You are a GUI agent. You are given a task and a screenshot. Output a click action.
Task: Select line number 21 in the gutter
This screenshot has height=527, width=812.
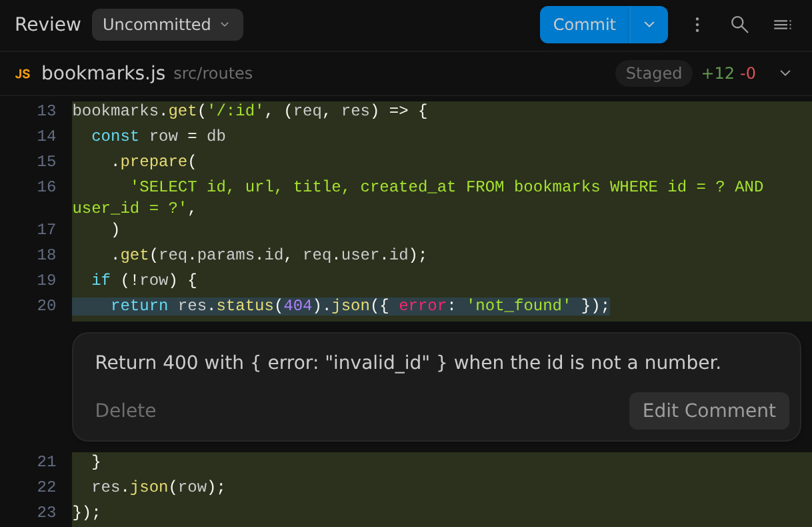click(x=47, y=462)
